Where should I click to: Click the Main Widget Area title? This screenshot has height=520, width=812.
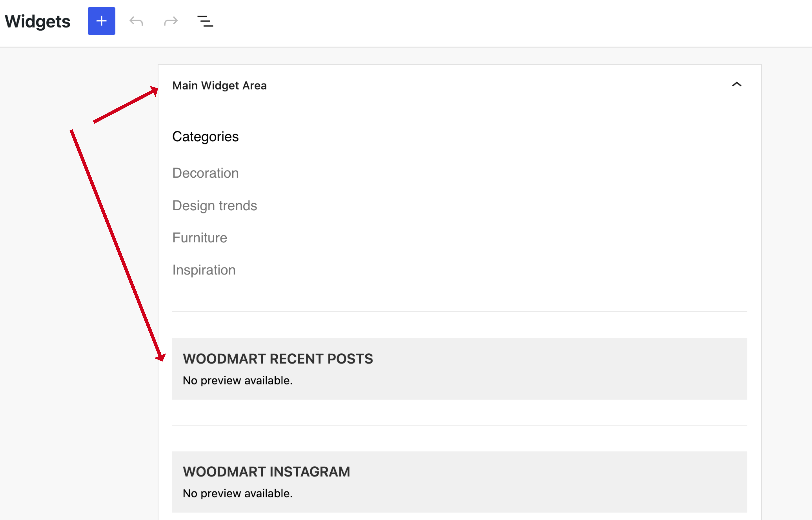(219, 85)
